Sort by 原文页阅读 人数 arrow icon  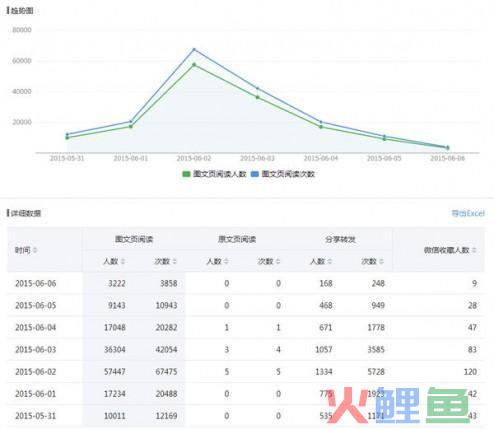point(226,261)
